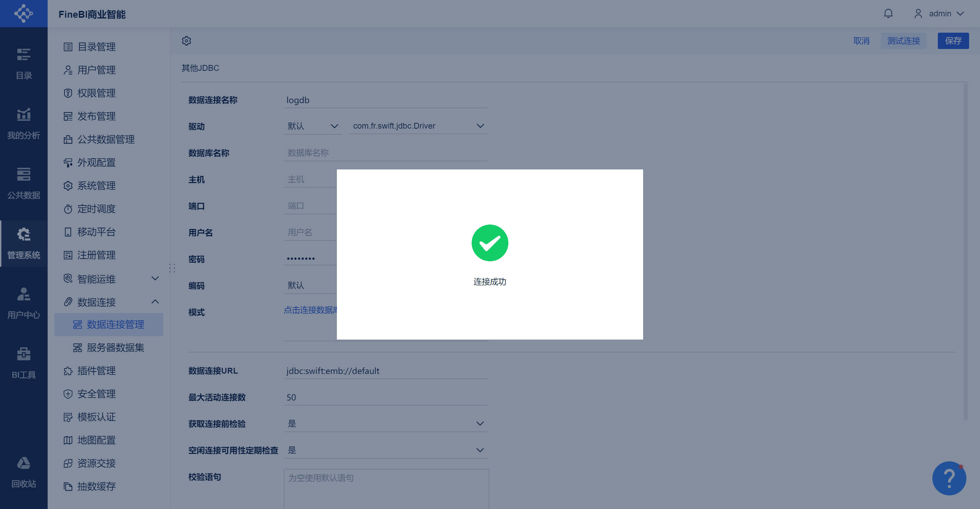980x509 pixels.
Task: Open the 驱动 默认 dropdown
Action: pyautogui.click(x=313, y=126)
